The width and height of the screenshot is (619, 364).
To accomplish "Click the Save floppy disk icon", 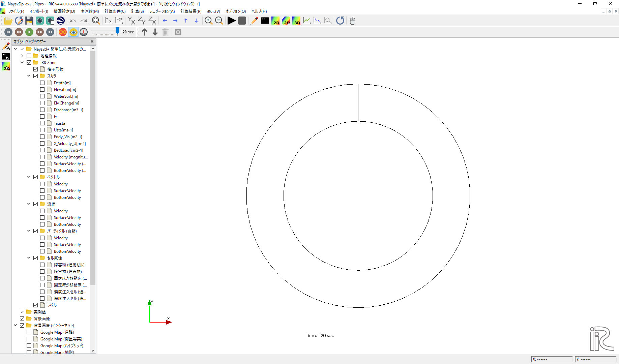I will [29, 21].
